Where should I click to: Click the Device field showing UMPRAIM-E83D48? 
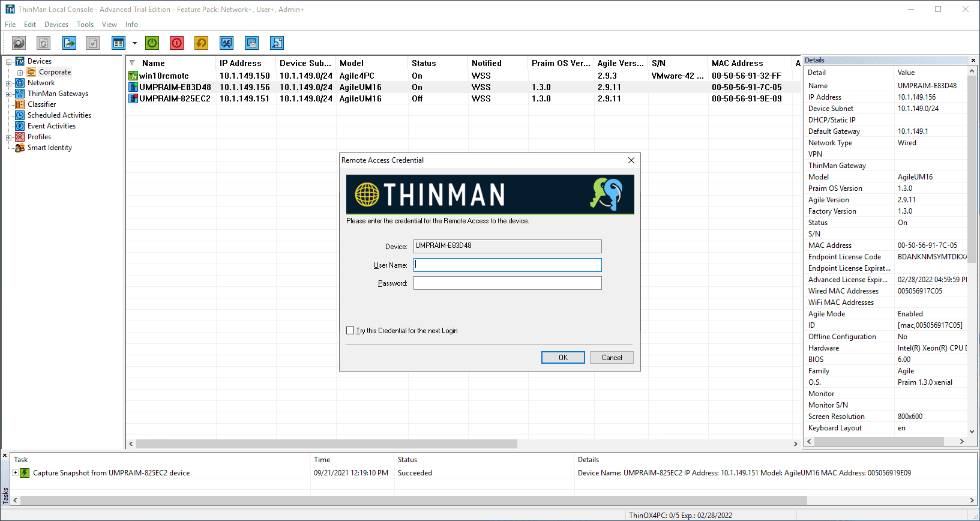(x=508, y=246)
